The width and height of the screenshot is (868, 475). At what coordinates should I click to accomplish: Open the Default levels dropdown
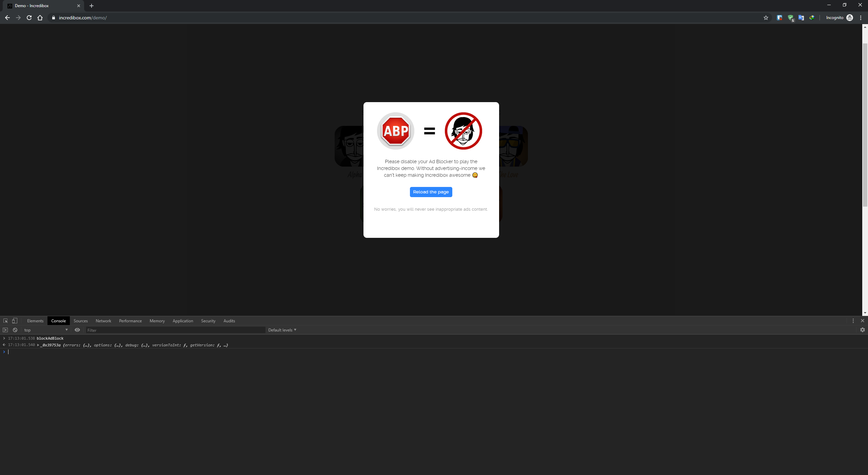pyautogui.click(x=282, y=329)
